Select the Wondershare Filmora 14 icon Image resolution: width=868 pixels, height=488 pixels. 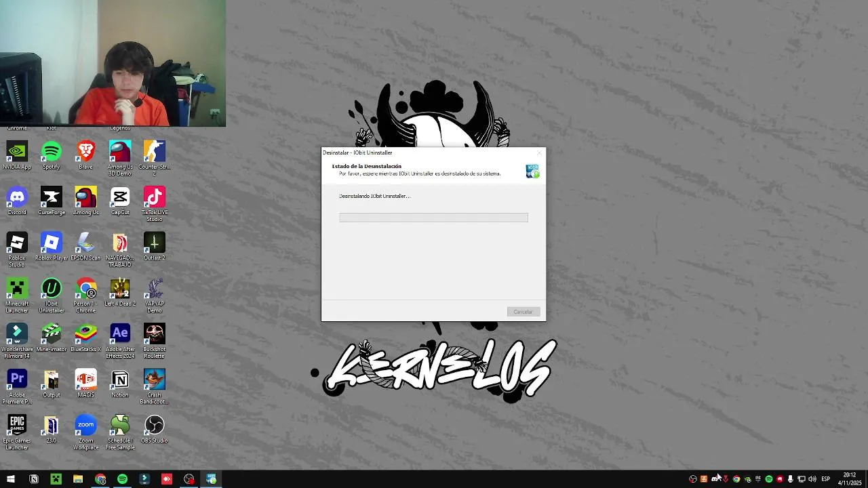17,340
